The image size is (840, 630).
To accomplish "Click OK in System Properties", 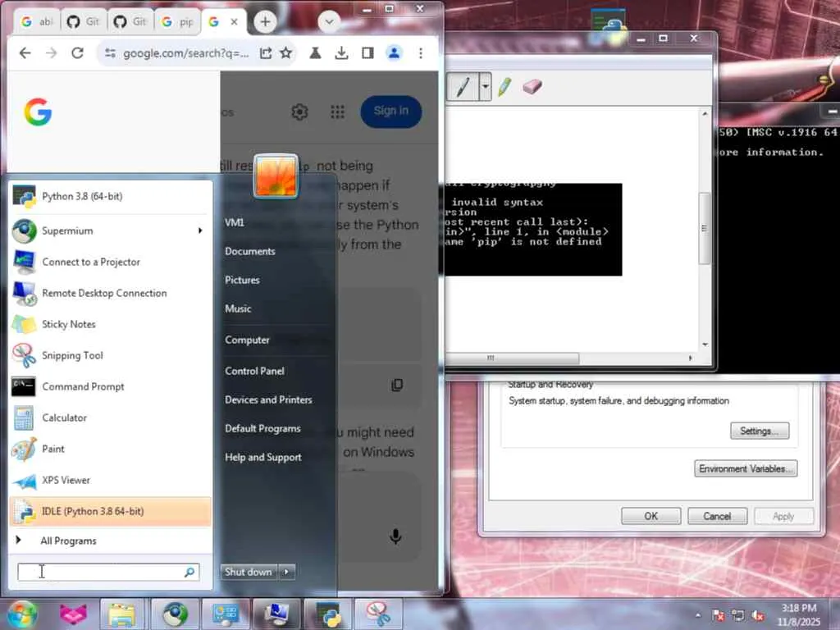I will [651, 516].
